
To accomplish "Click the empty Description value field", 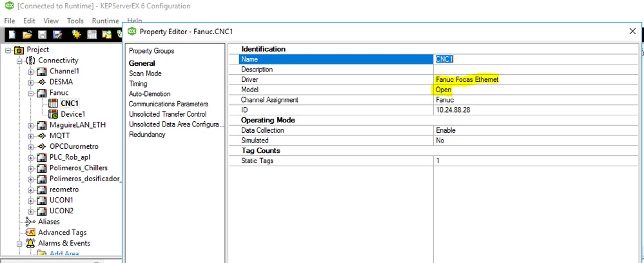I will [x=536, y=70].
